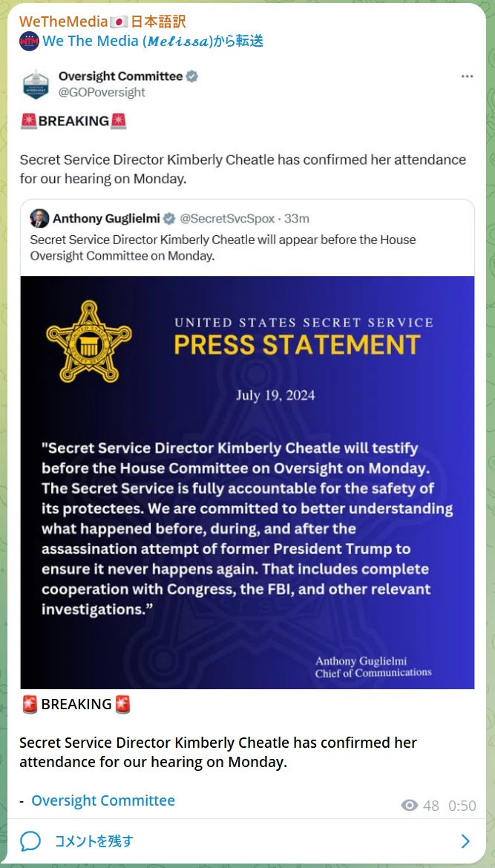This screenshot has width=495, height=868.
Task: Click the @GOPoversight handle
Action: [102, 93]
